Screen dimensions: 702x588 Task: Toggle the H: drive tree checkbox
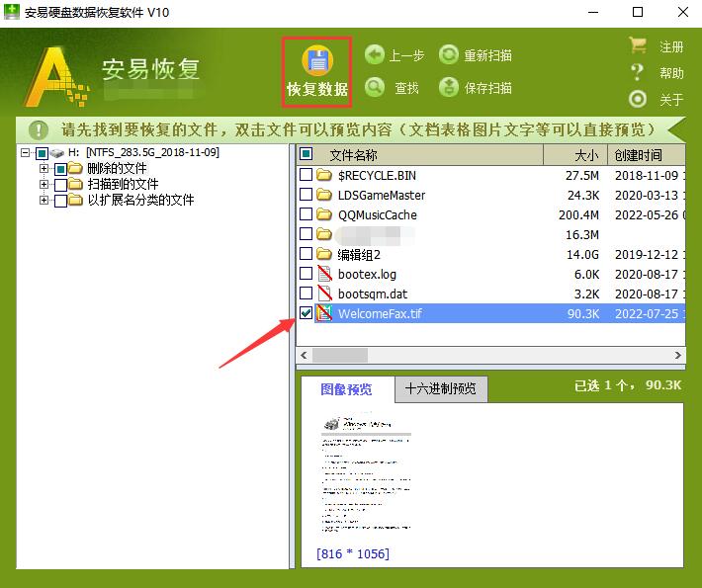(x=42, y=154)
